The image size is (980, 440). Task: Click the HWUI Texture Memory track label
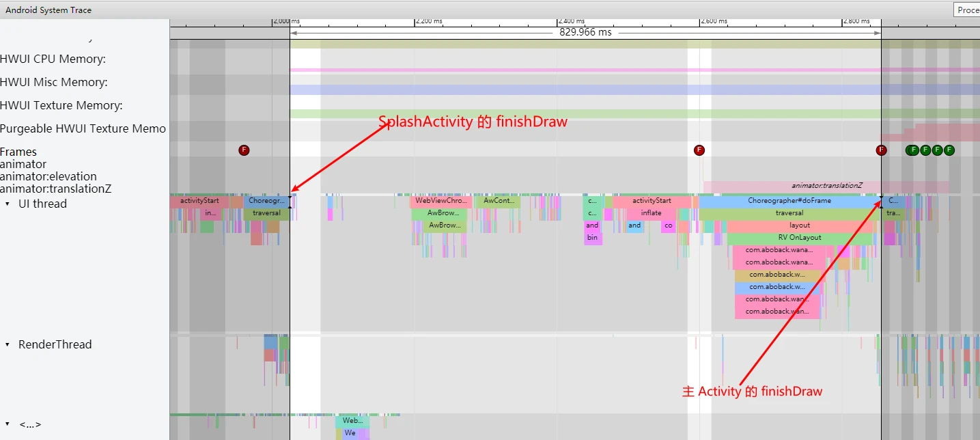[61, 105]
